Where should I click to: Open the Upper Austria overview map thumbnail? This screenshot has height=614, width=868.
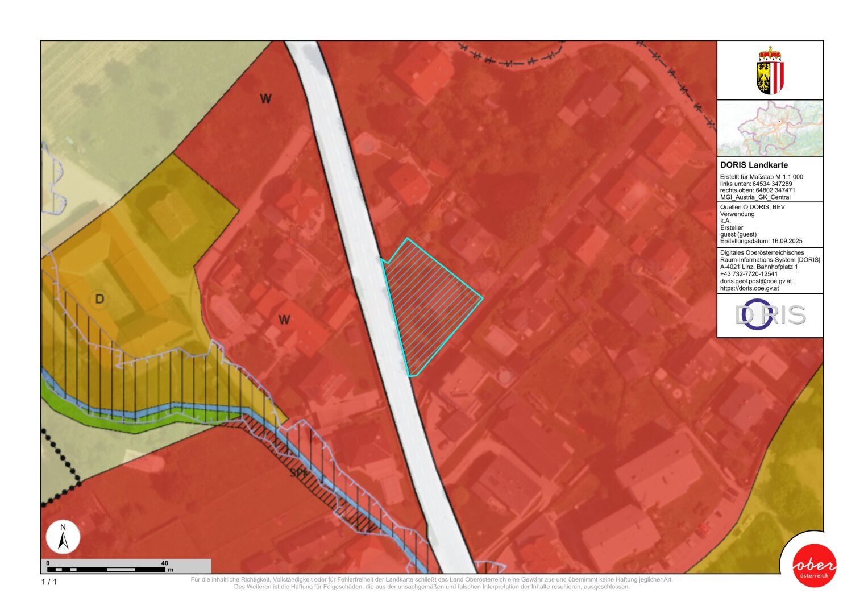(x=770, y=128)
